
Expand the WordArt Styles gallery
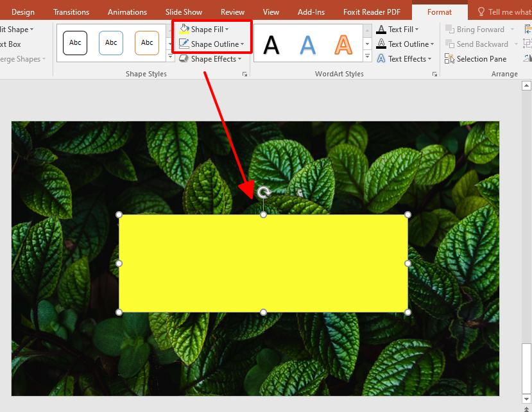[x=366, y=56]
